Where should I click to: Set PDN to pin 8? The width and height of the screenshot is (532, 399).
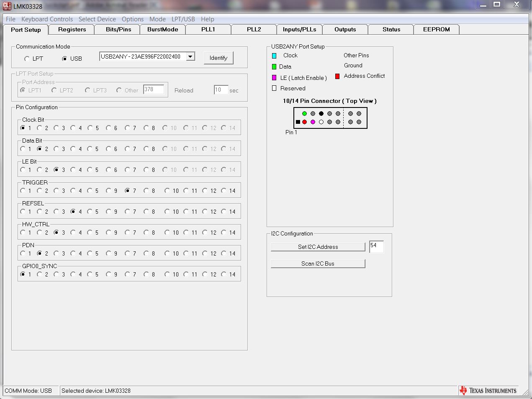tap(146, 253)
